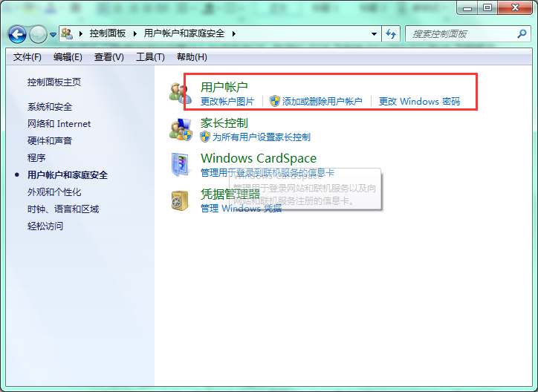Image resolution: width=538 pixels, height=392 pixels.
Task: Minimize the control panel window
Action: [467, 7]
